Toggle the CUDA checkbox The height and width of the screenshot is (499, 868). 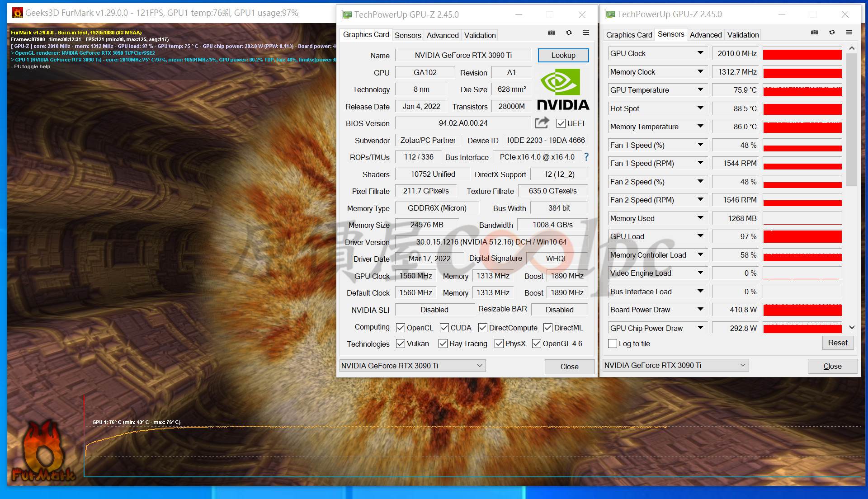click(x=444, y=328)
